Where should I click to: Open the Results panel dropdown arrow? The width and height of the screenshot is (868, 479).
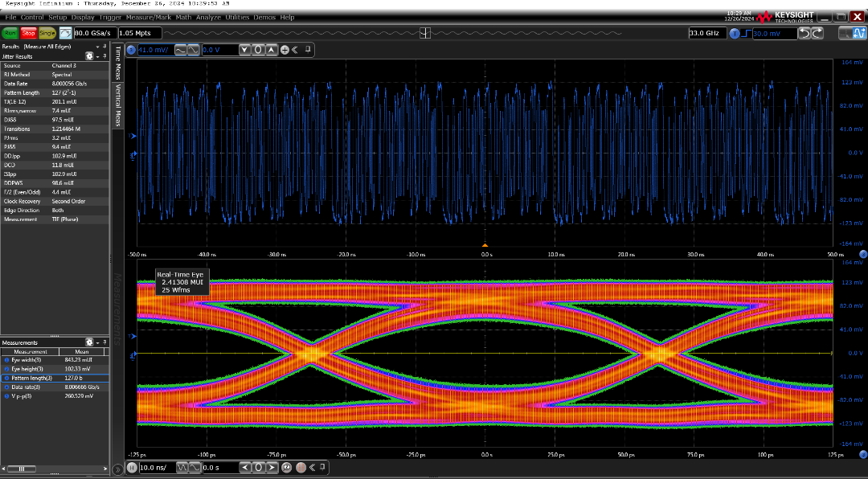[98, 47]
